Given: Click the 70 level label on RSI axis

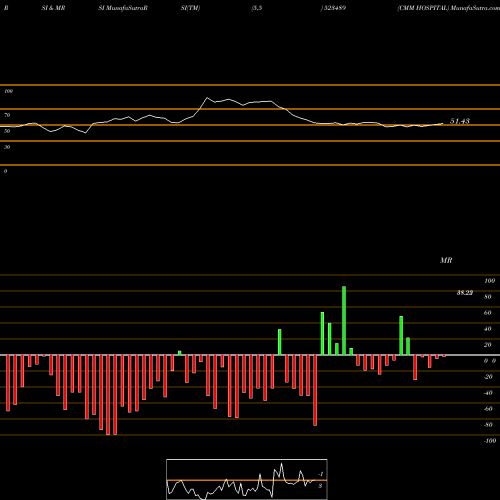Looking at the screenshot, I should (x=7, y=115).
